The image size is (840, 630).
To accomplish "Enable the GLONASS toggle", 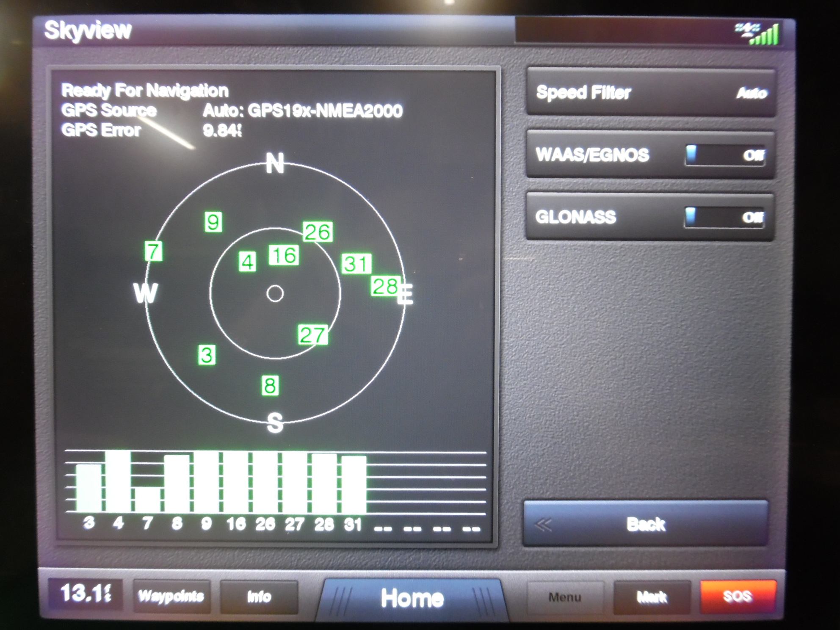I will [x=724, y=217].
